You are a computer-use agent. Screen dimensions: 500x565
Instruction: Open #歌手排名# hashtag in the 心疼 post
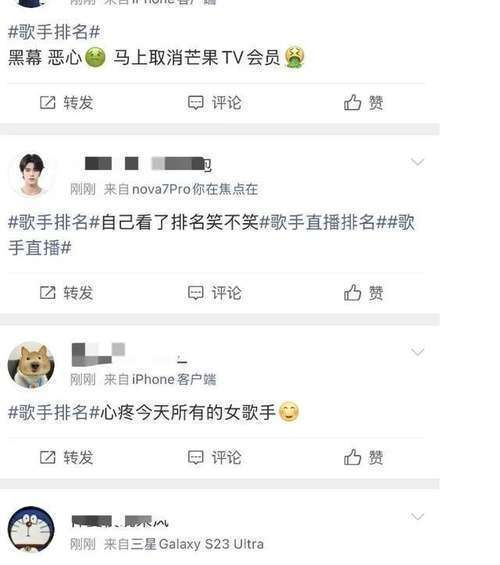coord(54,412)
